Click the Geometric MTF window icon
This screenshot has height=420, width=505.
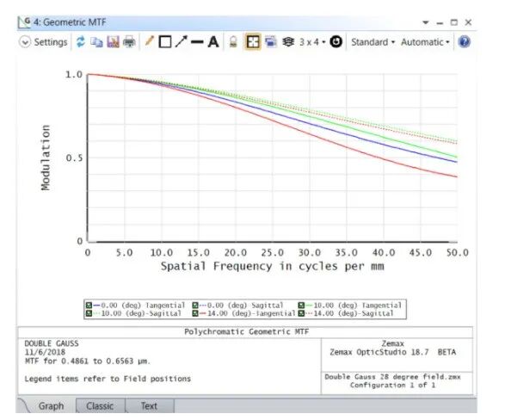click(x=24, y=22)
